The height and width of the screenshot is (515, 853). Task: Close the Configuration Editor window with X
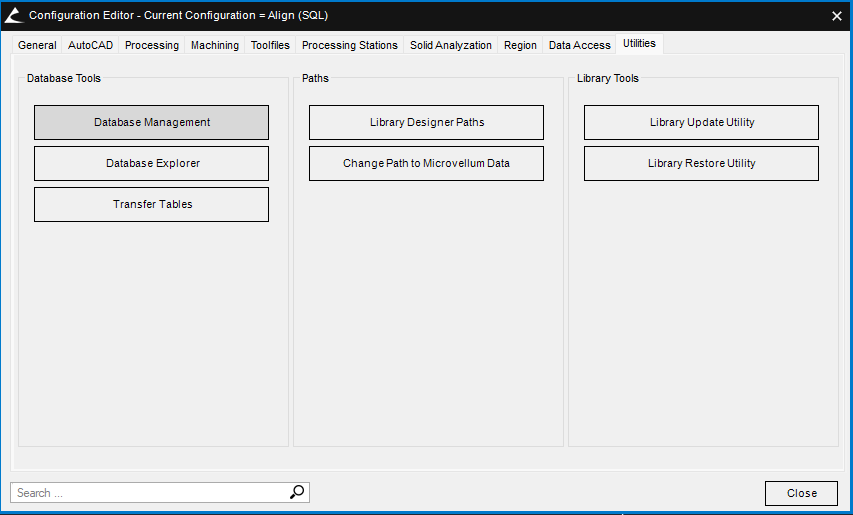coord(837,16)
